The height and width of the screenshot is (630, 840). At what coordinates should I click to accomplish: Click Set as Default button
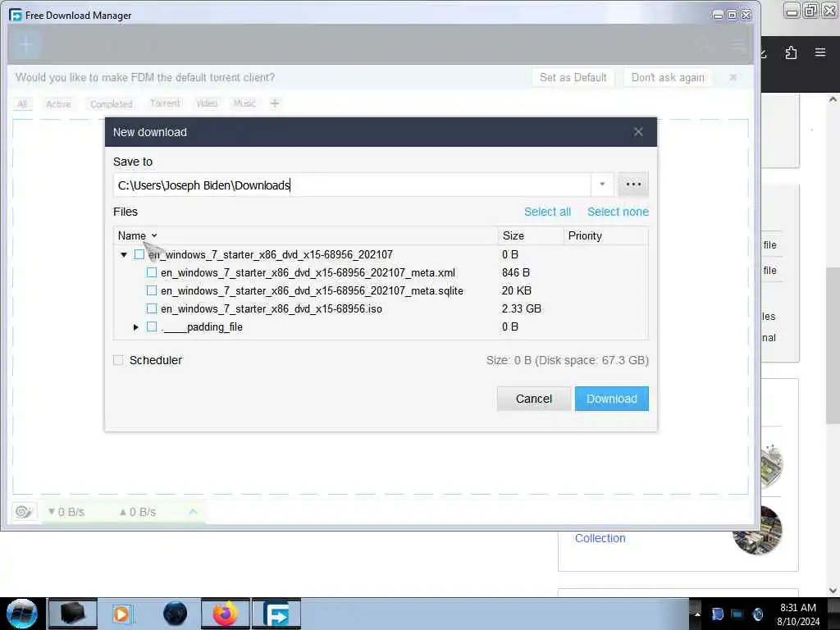(x=573, y=78)
